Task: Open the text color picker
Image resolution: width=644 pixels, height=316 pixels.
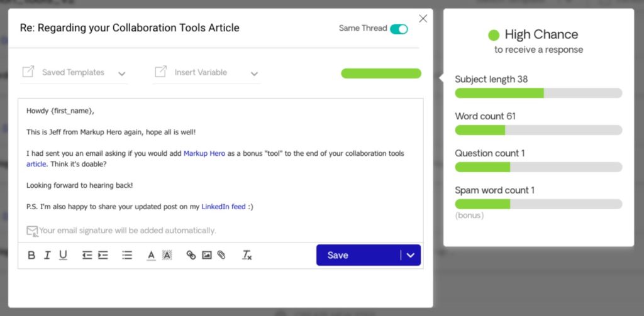Action: (151, 255)
